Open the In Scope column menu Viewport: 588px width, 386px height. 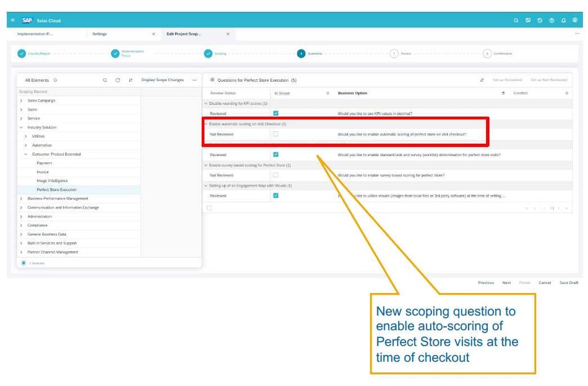tap(328, 93)
